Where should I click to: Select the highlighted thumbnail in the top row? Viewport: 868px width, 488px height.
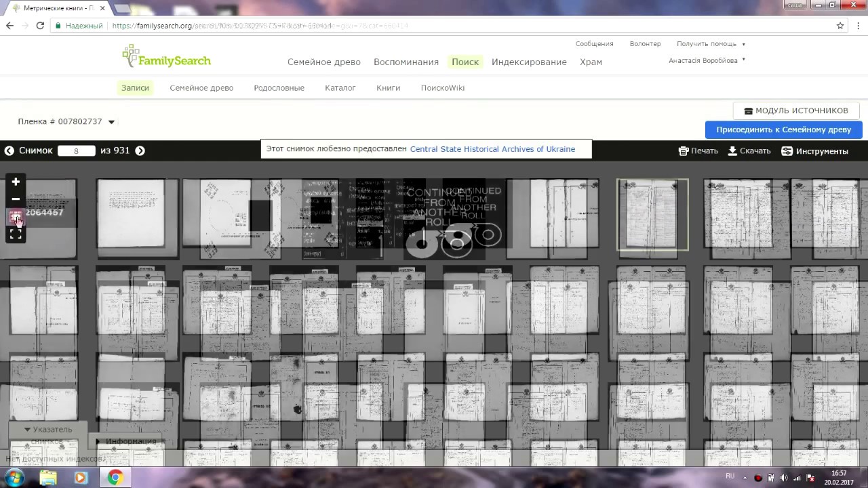(652, 215)
